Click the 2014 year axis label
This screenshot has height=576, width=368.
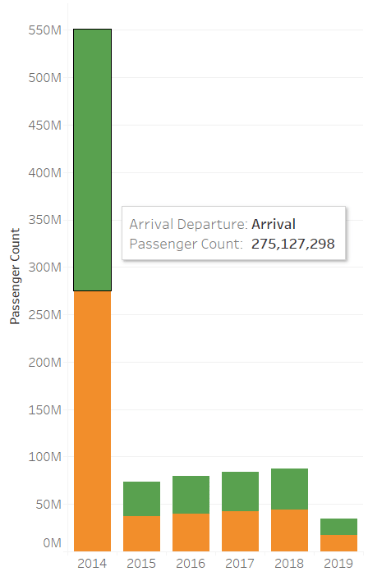tap(92, 563)
